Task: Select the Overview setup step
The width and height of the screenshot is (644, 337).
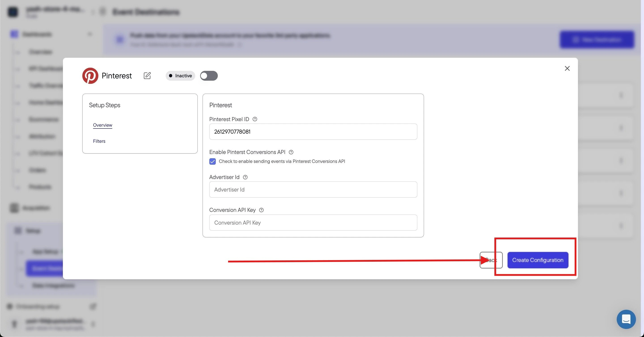Action: click(x=102, y=125)
